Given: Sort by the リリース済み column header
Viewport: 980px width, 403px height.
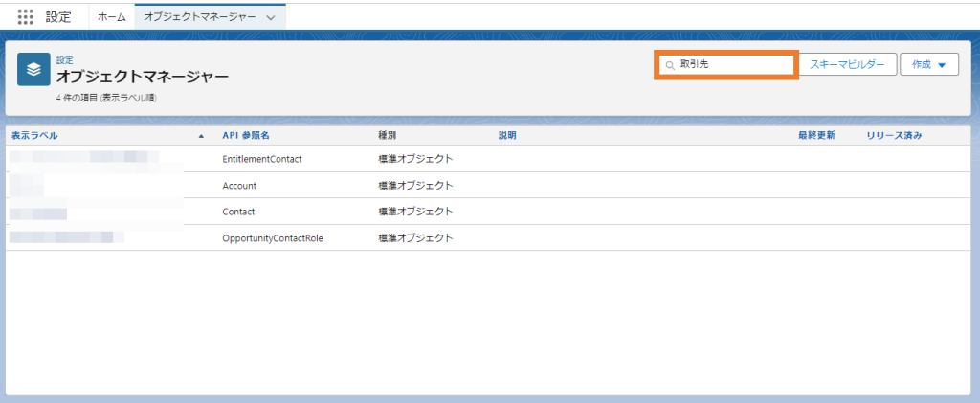Looking at the screenshot, I should click(x=894, y=136).
